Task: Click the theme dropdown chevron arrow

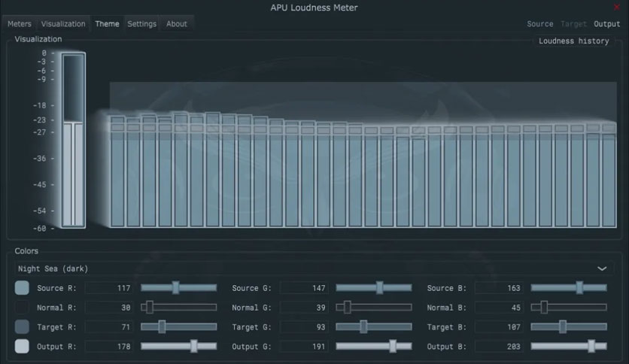Action: (x=602, y=268)
